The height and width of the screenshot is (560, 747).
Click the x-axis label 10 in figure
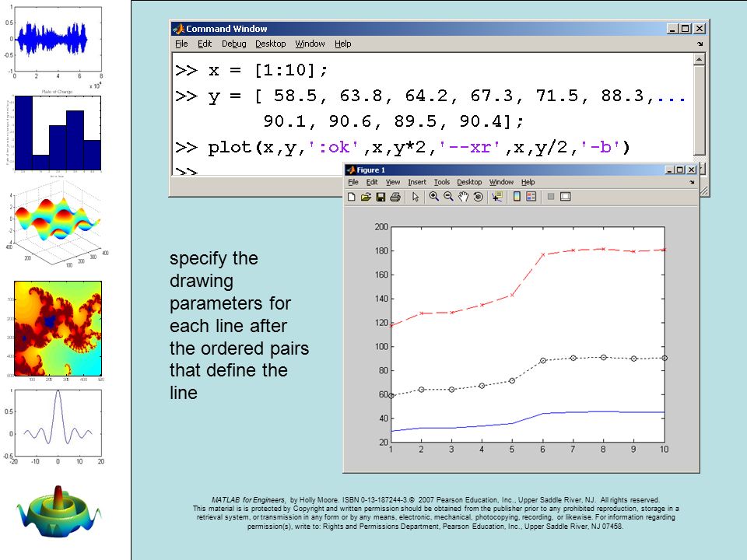pyautogui.click(x=664, y=449)
